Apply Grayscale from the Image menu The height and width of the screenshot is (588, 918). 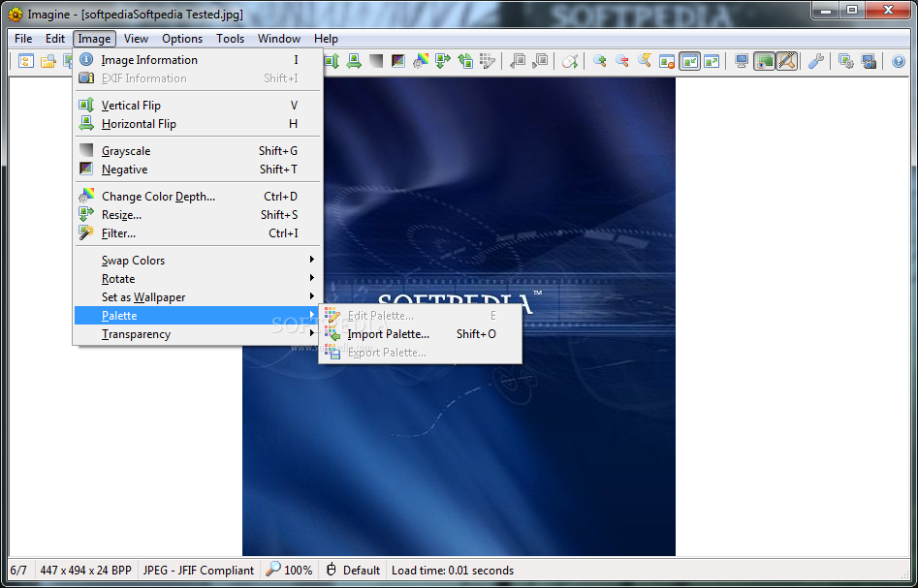click(198, 151)
